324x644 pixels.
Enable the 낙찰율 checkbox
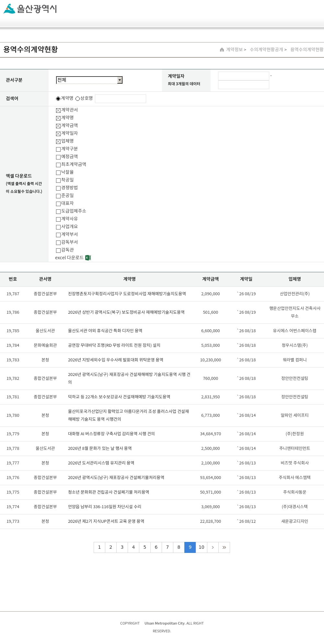[58, 173]
